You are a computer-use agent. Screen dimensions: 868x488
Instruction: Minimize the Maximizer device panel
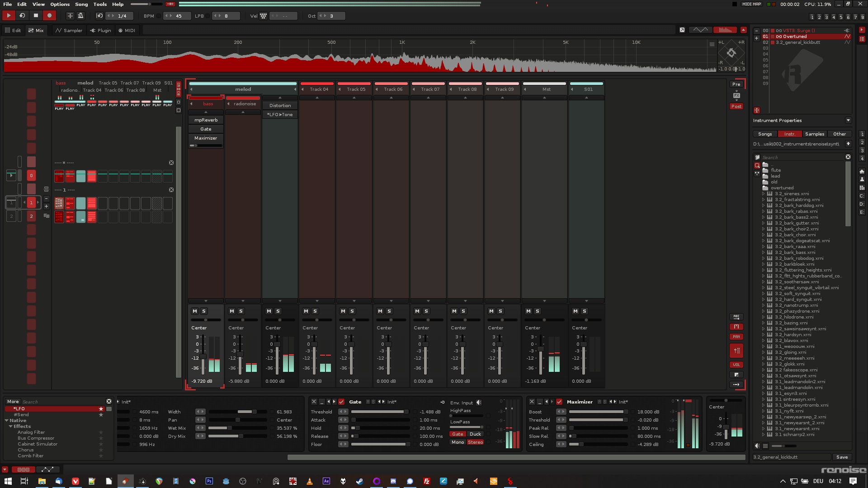coord(539,402)
